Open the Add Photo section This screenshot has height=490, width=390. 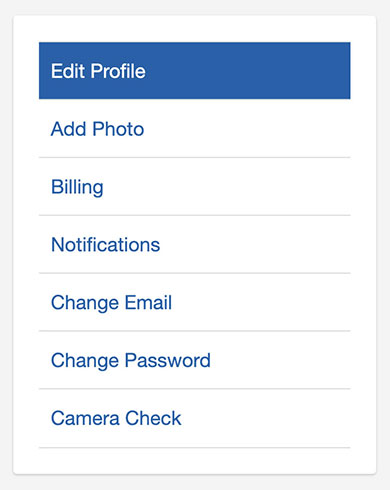(x=195, y=129)
